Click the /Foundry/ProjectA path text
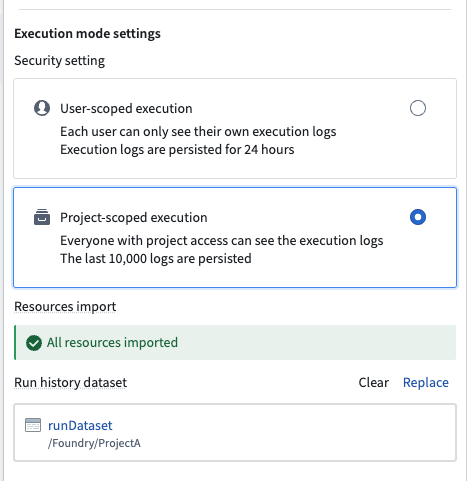Image resolution: width=476 pixels, height=481 pixels. [x=94, y=443]
